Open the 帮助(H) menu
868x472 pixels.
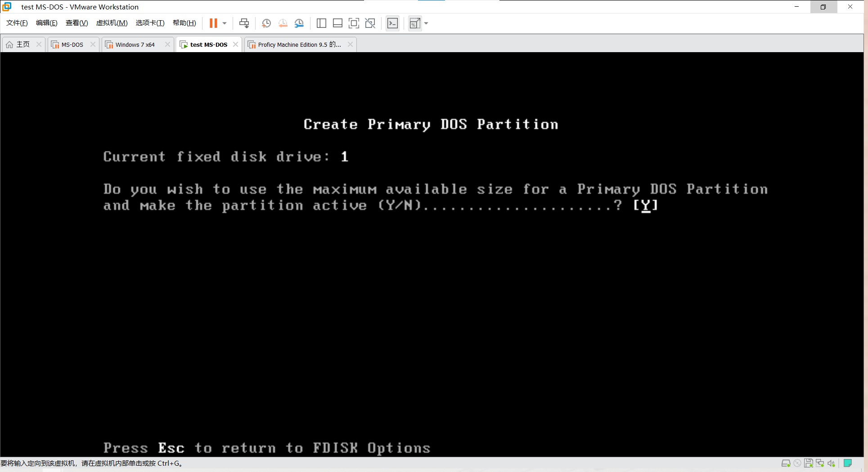click(x=184, y=23)
